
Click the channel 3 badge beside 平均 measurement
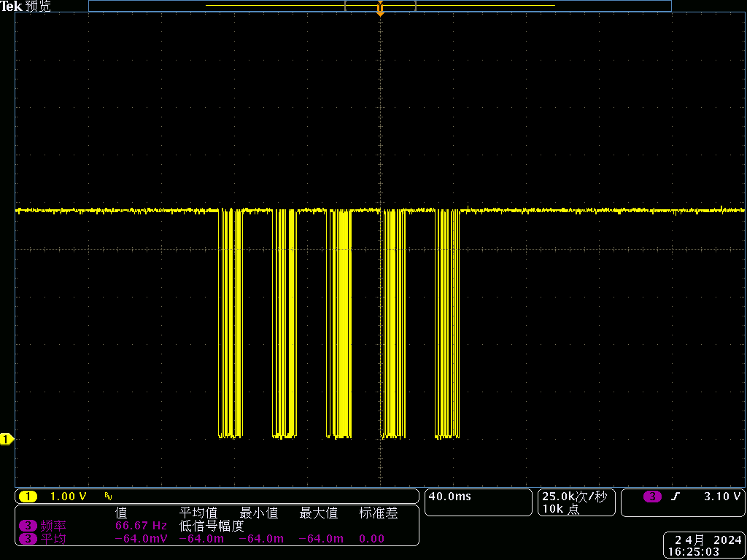(28, 539)
